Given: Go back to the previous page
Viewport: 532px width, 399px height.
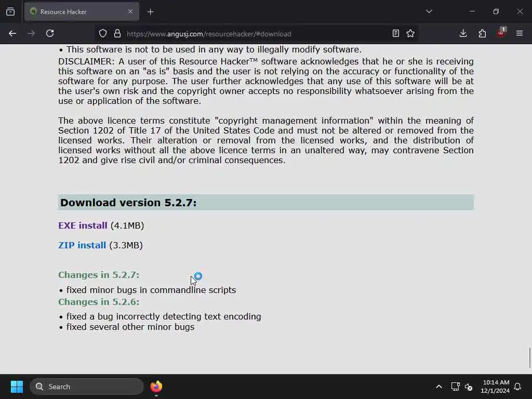Looking at the screenshot, I should tap(12, 33).
